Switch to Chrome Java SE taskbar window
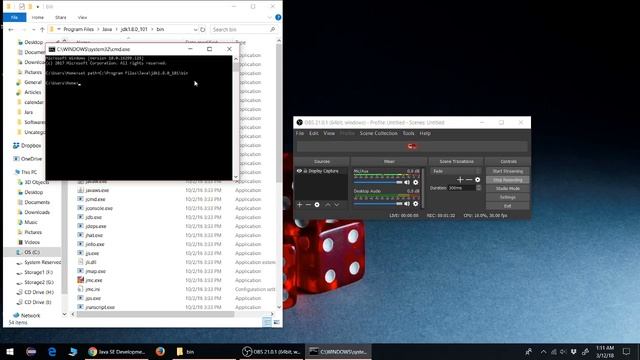Image resolution: width=640 pixels, height=360 pixels. 117,351
